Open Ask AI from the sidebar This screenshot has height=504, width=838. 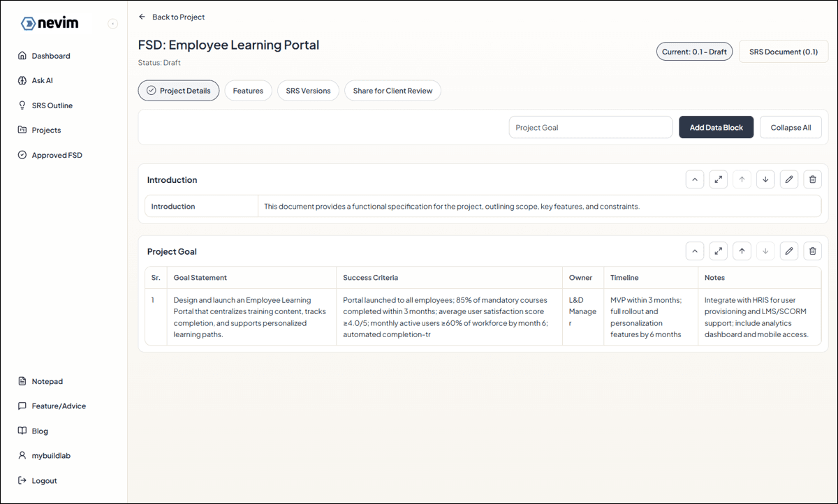41,80
